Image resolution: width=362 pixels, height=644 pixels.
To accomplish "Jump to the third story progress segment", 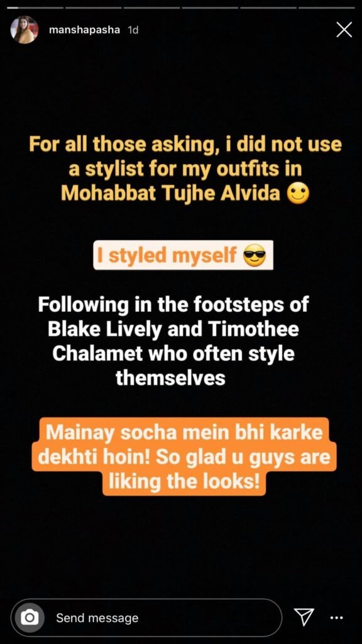I will pyautogui.click(x=151, y=8).
